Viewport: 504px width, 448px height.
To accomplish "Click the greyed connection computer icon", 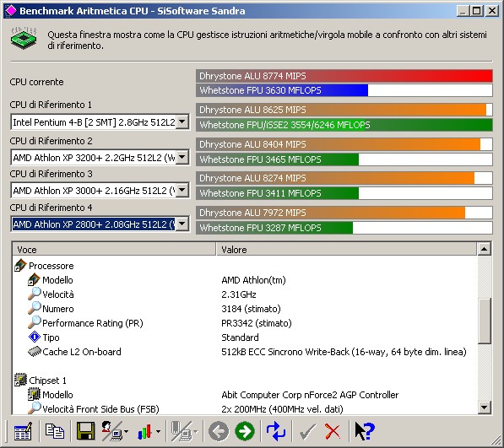I will tap(182, 431).
